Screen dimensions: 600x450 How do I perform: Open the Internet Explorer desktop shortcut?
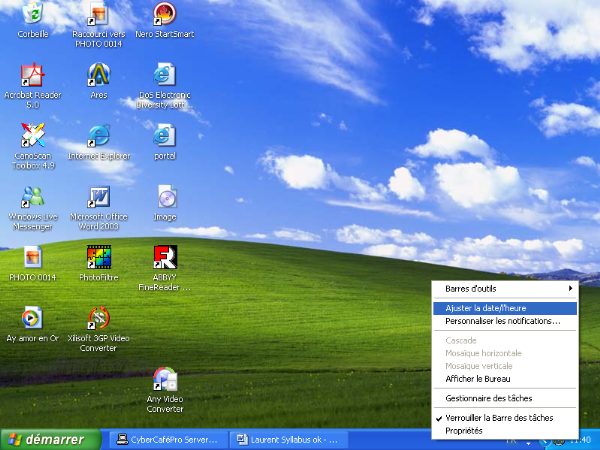99,135
